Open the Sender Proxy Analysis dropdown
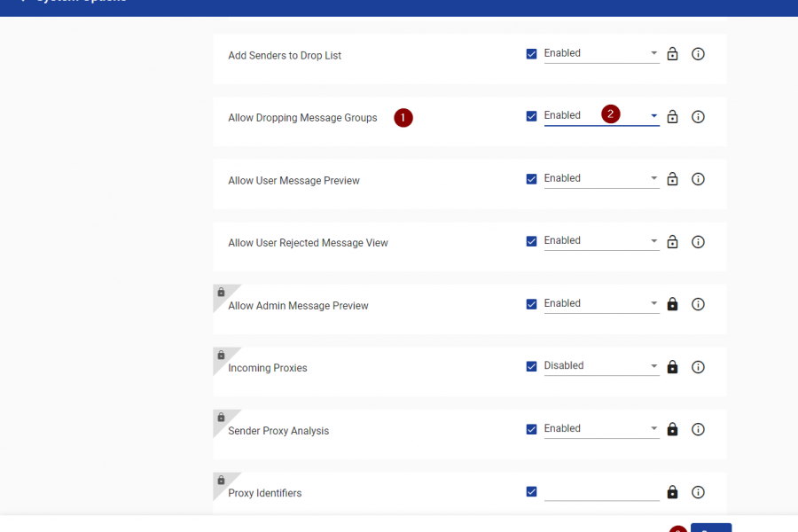 pyautogui.click(x=601, y=428)
